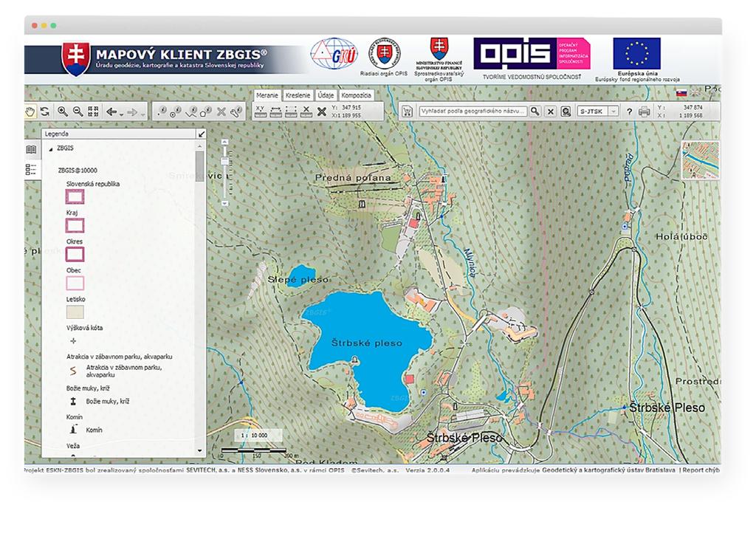The image size is (756, 556).
Task: Collapse the ZBGIS tree node
Action: (51, 149)
